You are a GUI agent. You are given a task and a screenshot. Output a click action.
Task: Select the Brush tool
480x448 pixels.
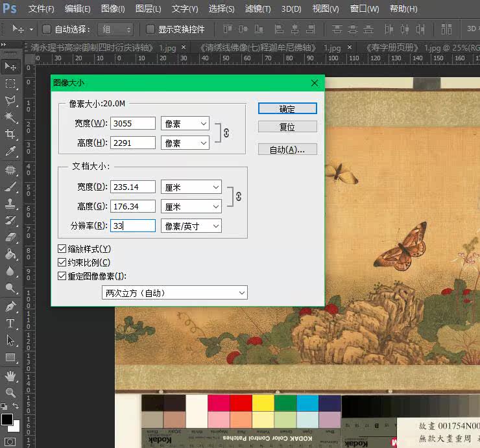coord(10,186)
